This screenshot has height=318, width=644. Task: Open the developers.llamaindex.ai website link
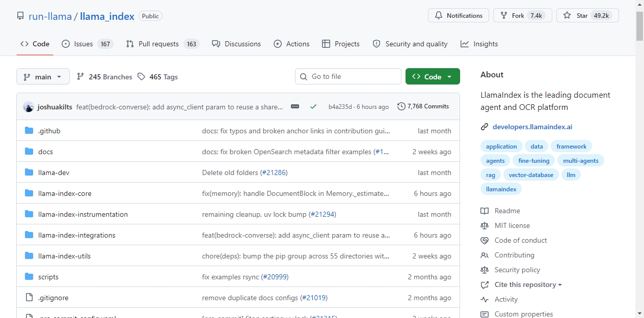pos(532,127)
